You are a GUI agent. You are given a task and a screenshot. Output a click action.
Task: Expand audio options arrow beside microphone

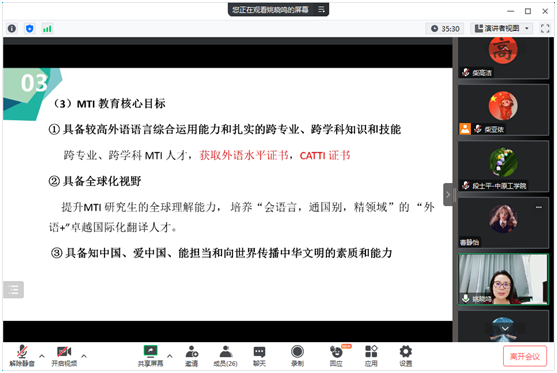42,356
